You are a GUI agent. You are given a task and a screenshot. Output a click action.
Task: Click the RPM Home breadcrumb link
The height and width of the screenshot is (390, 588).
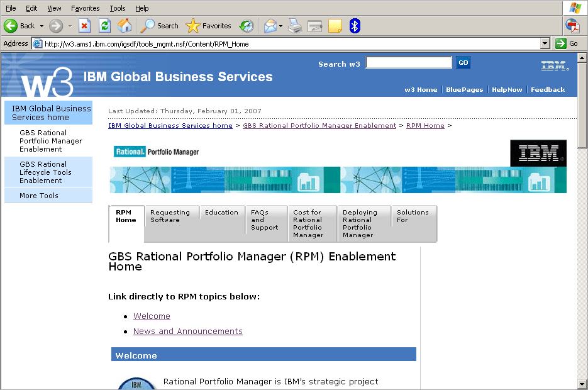pos(425,126)
